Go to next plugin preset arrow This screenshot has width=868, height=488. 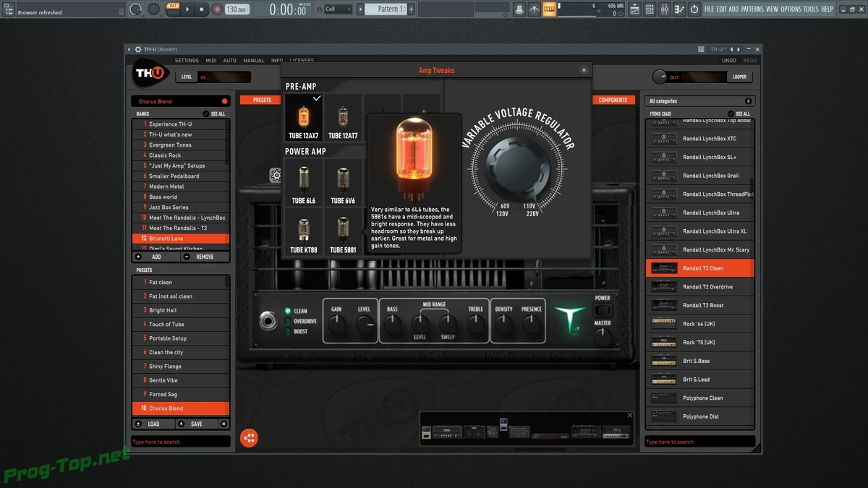point(737,49)
